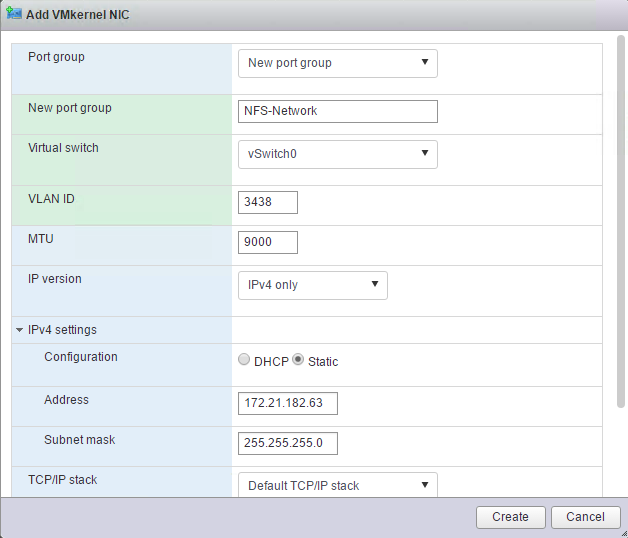The height and width of the screenshot is (538, 628).
Task: Click the IPv4 Address field
Action: click(x=288, y=403)
